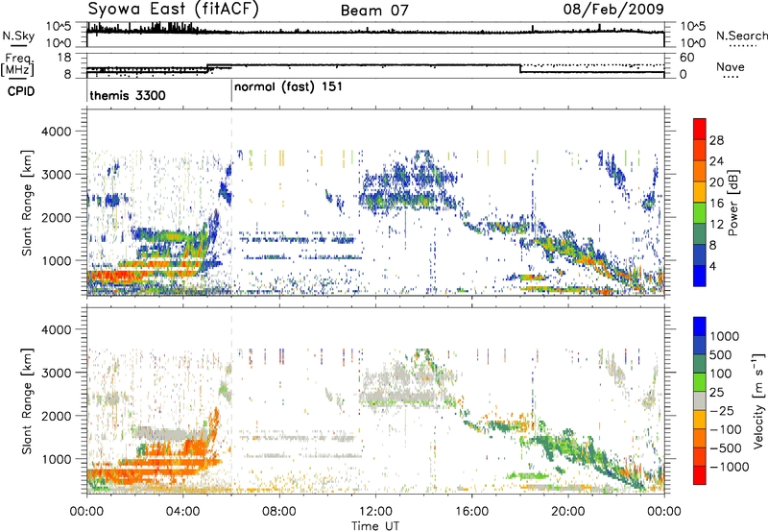
Task: Click the '-25' tick on Velocity color bar
Action: coord(721,410)
